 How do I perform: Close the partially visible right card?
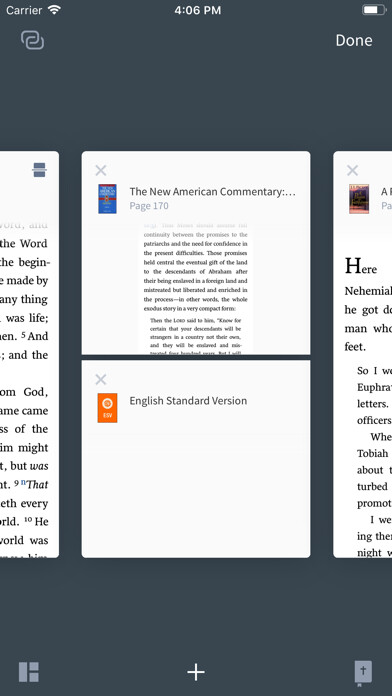tap(352, 170)
